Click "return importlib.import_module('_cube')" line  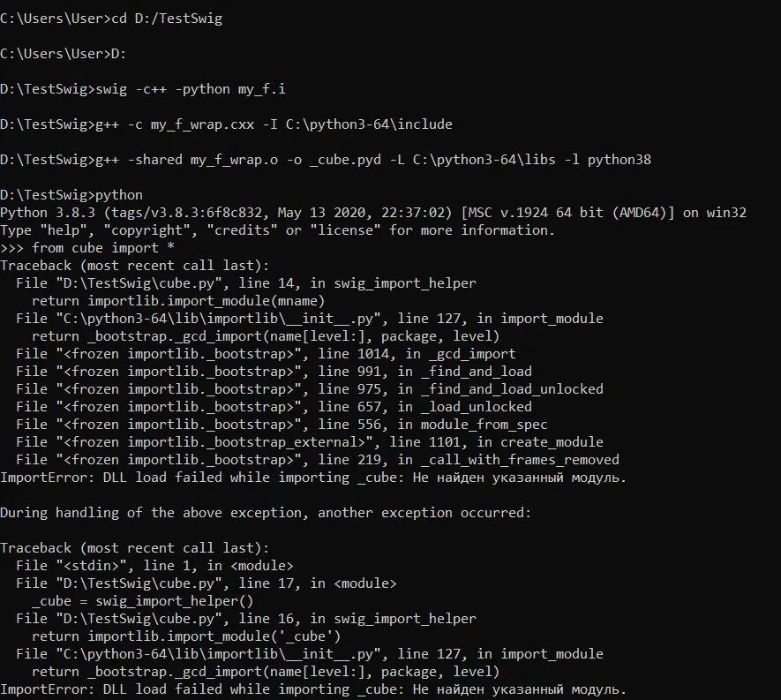click(x=186, y=636)
